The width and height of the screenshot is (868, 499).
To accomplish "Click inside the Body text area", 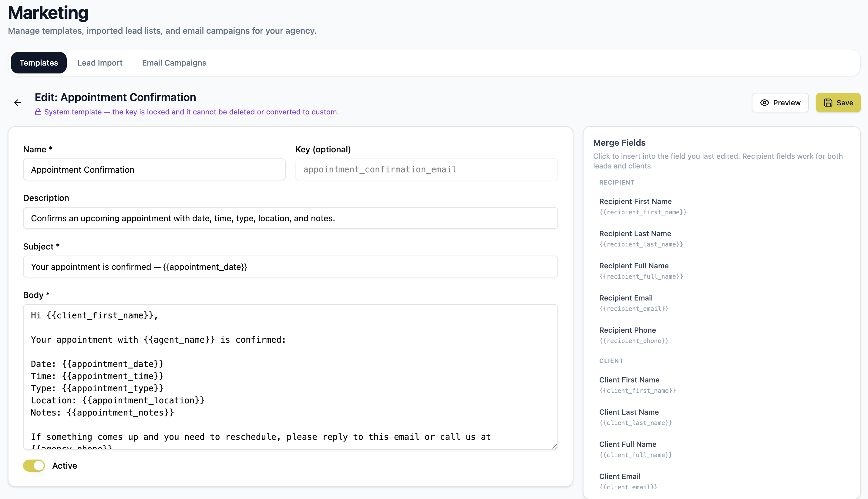I will point(290,377).
